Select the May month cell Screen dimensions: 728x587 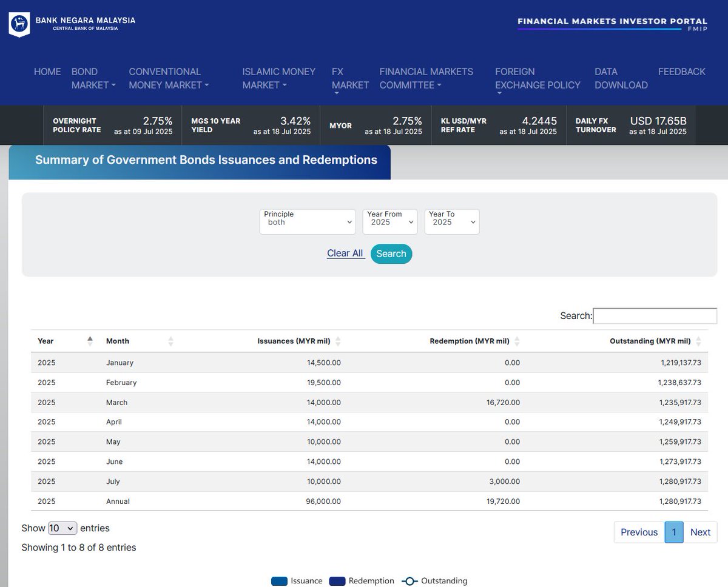click(x=113, y=442)
